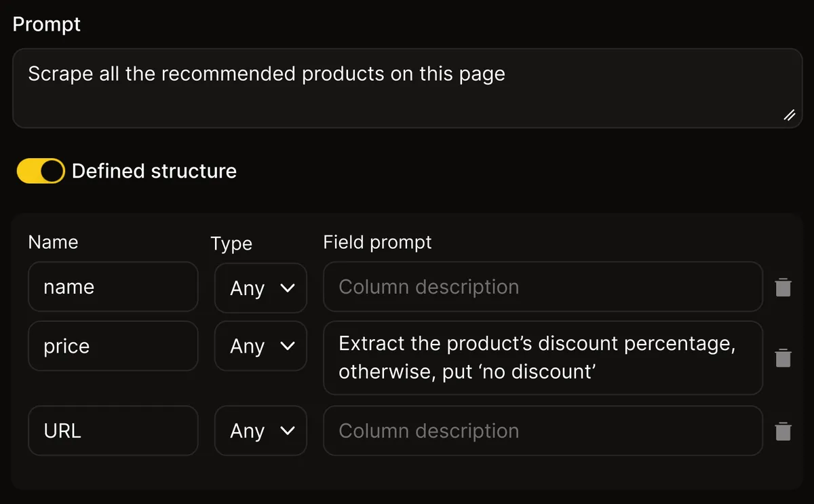
Task: Select the 'URL' field name input
Action: click(113, 431)
